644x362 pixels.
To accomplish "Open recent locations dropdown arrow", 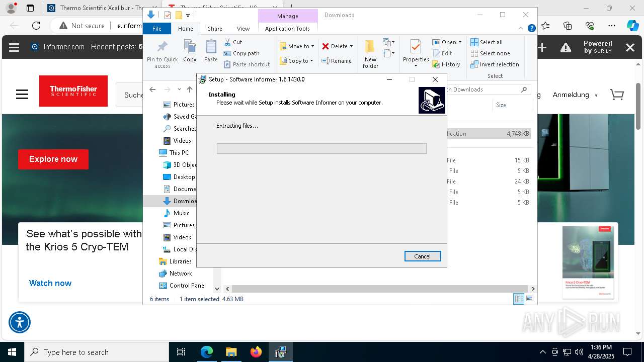I will [x=179, y=89].
